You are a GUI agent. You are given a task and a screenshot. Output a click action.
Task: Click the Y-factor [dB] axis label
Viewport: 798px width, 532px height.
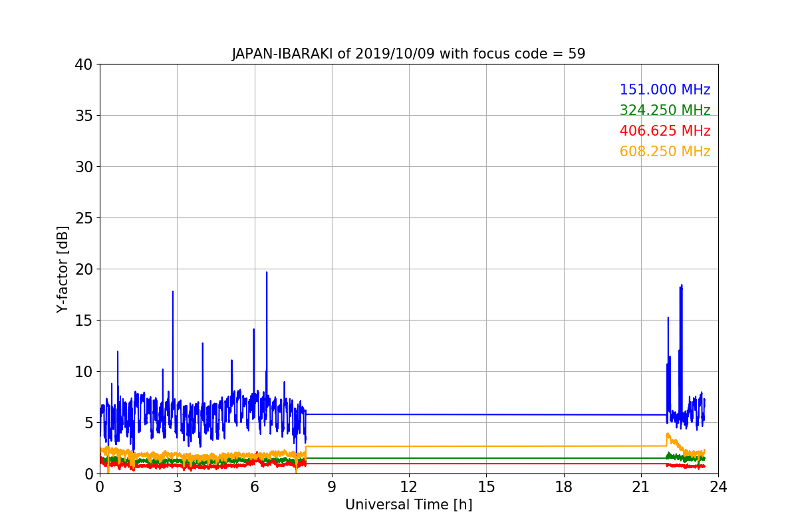click(63, 269)
